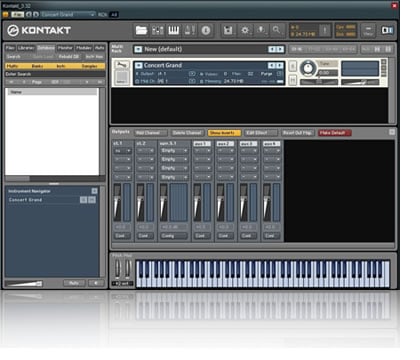The height and width of the screenshot is (360, 420).
Task: Toggle the Mute button on Concert Grand
Action: click(292, 79)
